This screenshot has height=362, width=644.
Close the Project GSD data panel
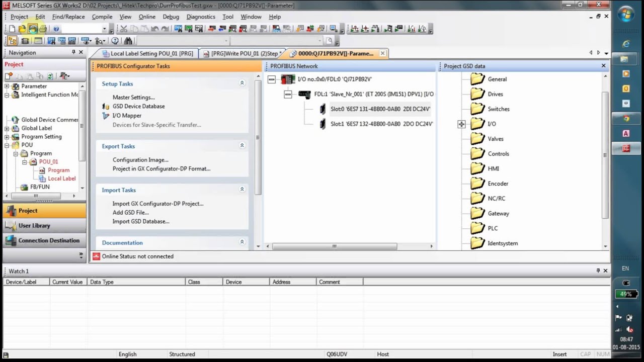pyautogui.click(x=603, y=66)
